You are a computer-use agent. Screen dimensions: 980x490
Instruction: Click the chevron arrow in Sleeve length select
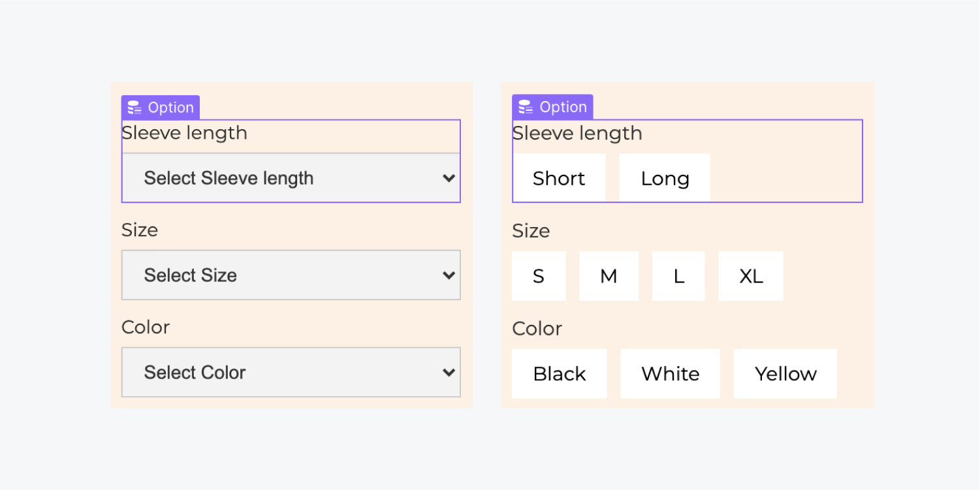(449, 178)
